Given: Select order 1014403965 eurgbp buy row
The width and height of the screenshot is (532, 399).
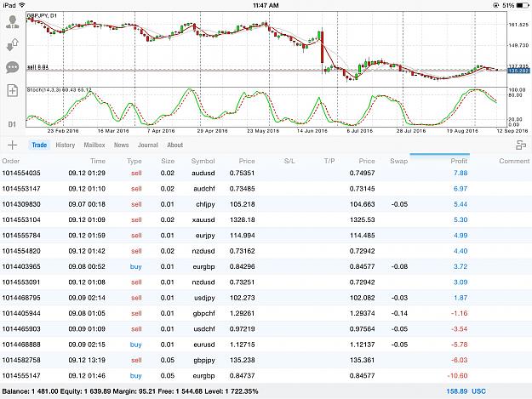Looking at the screenshot, I should pos(266,266).
